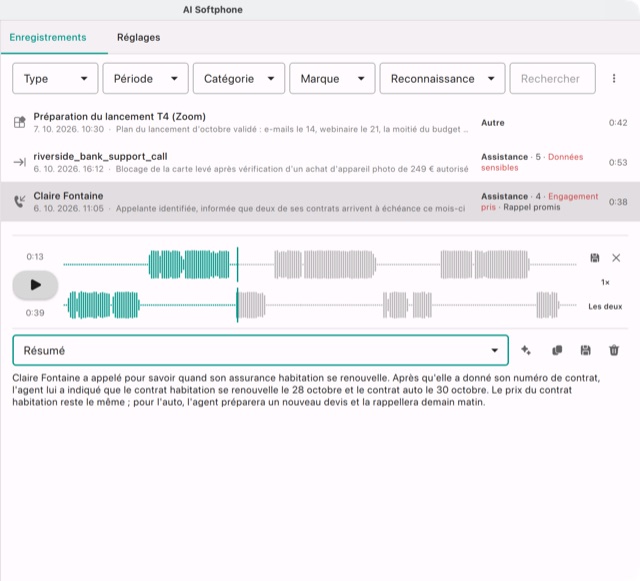The image size is (640, 581).
Task: Open the Catégorie filter dropdown
Action: pyautogui.click(x=239, y=78)
